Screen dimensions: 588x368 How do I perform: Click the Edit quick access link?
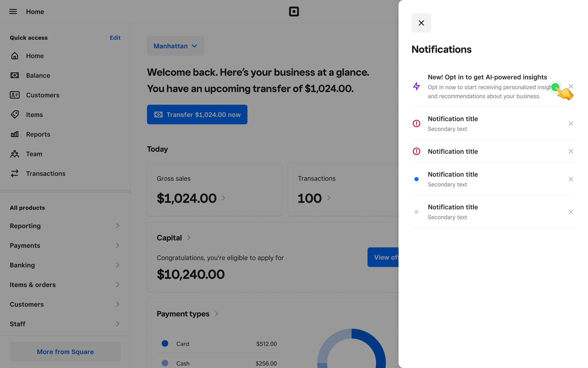click(115, 38)
